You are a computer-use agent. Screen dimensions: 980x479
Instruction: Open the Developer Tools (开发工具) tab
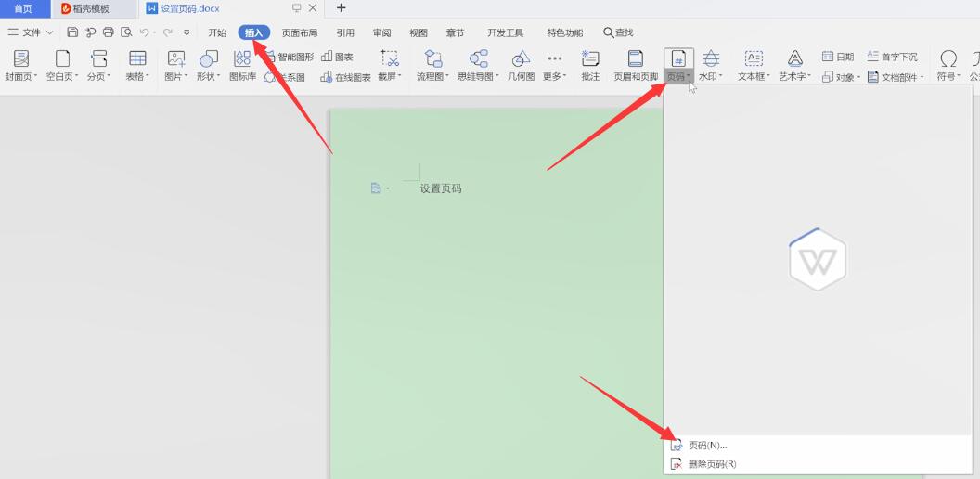coord(506,32)
